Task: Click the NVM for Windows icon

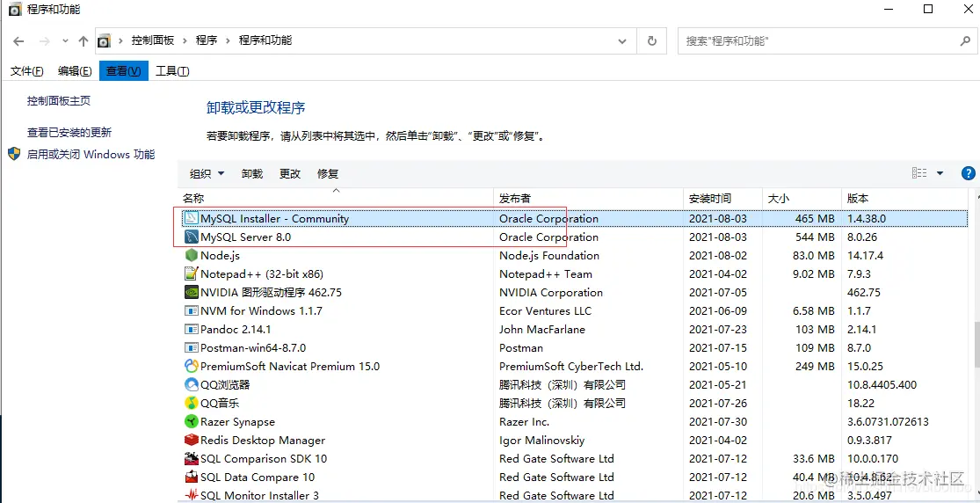Action: [192, 311]
